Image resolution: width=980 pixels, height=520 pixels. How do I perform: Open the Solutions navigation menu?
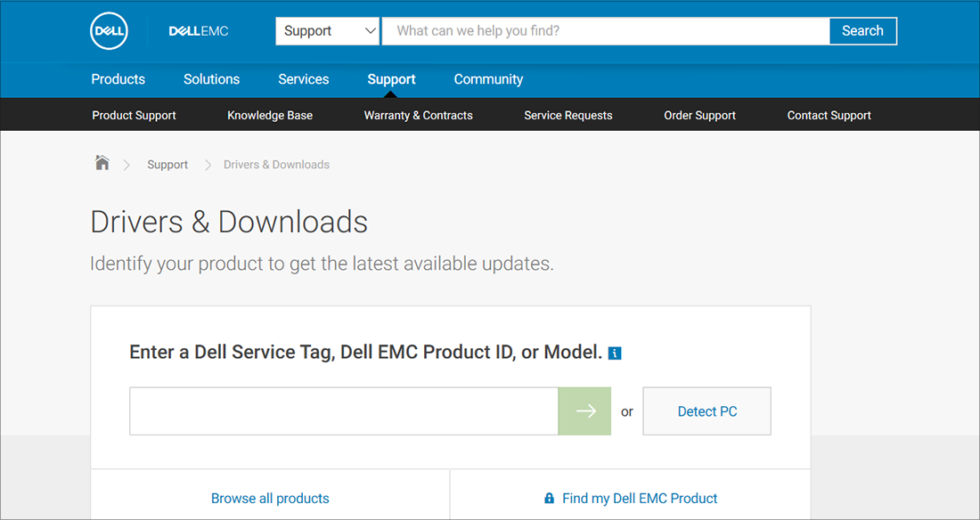click(211, 79)
